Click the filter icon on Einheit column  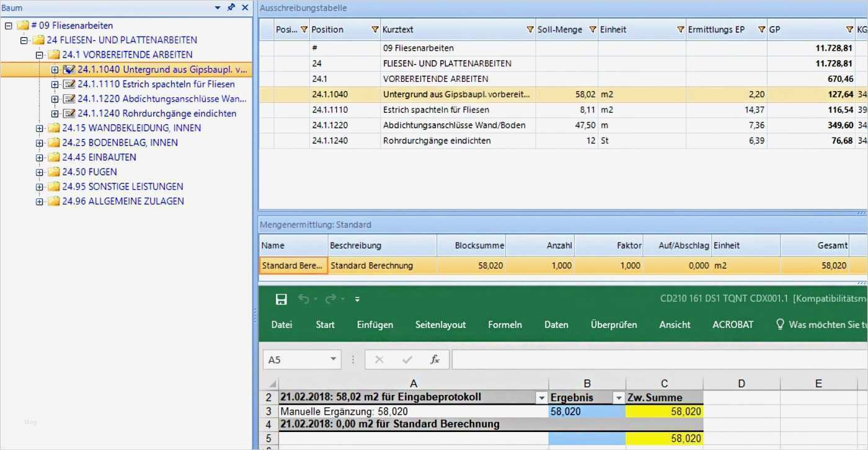coord(680,30)
